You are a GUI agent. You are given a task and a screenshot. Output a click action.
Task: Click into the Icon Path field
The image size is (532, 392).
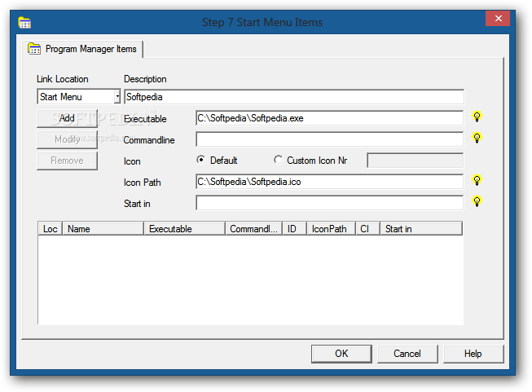[329, 182]
